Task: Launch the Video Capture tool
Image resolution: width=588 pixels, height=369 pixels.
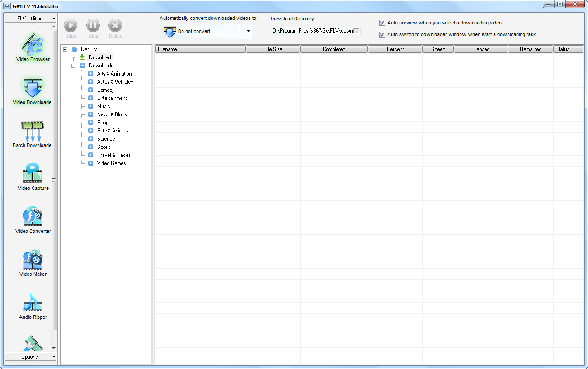Action: click(33, 175)
